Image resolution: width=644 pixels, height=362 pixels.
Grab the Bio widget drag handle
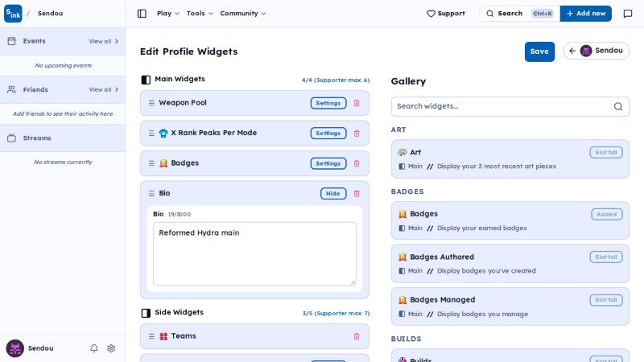151,193
